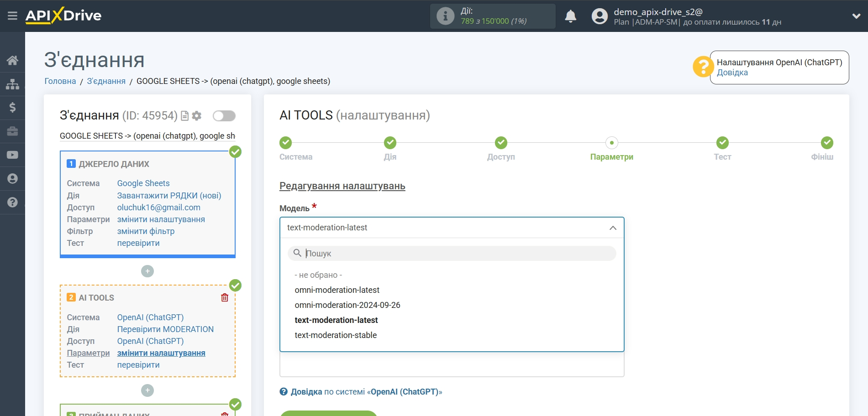
Task: Open Google Sheets system link
Action: point(143,183)
